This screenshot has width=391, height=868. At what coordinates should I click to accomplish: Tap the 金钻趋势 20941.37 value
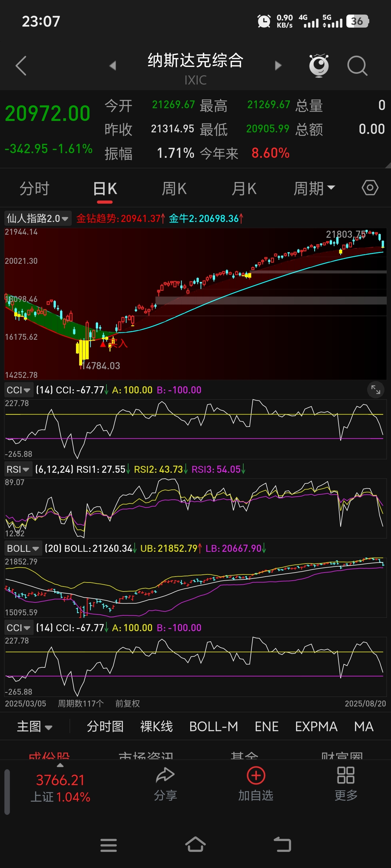121,218
